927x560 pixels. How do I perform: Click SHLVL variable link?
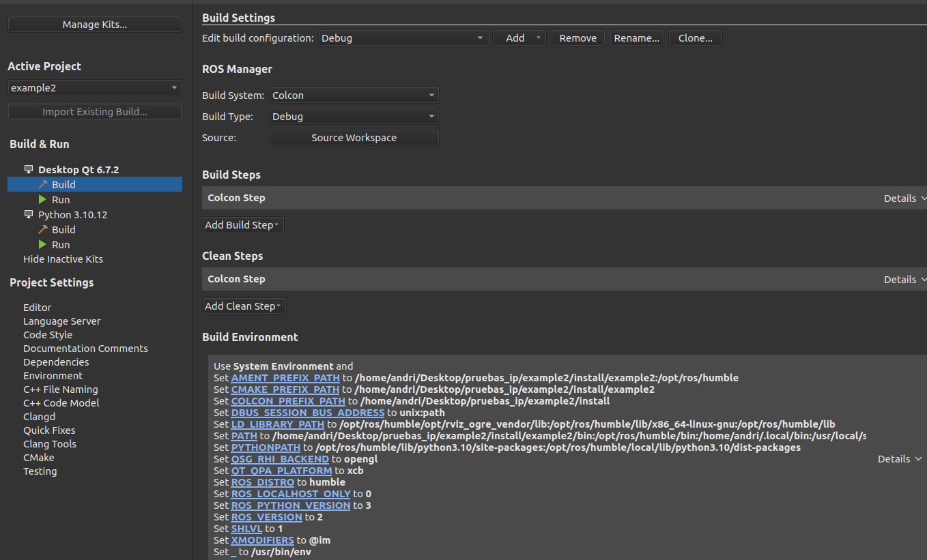247,529
